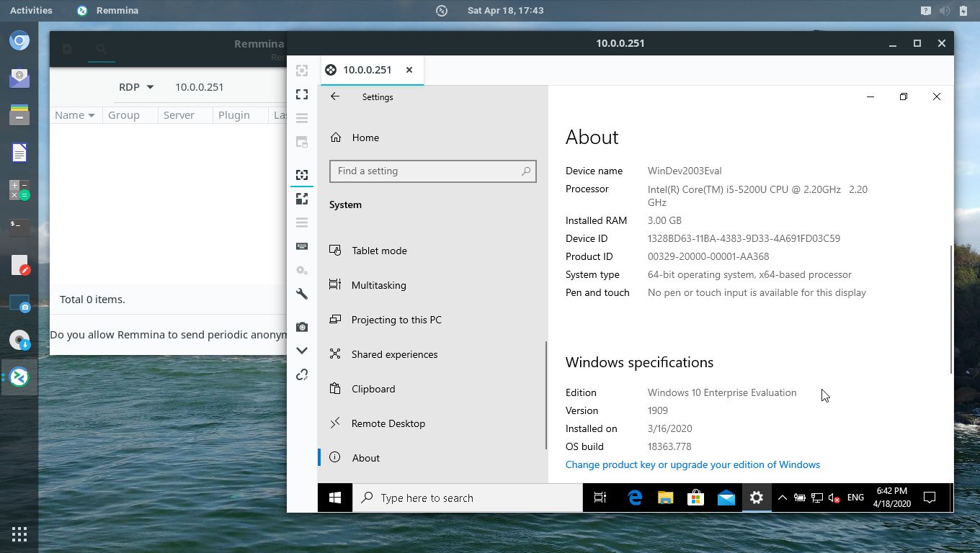Open Clipboard settings page
Viewport: 980px width, 553px height.
[373, 389]
